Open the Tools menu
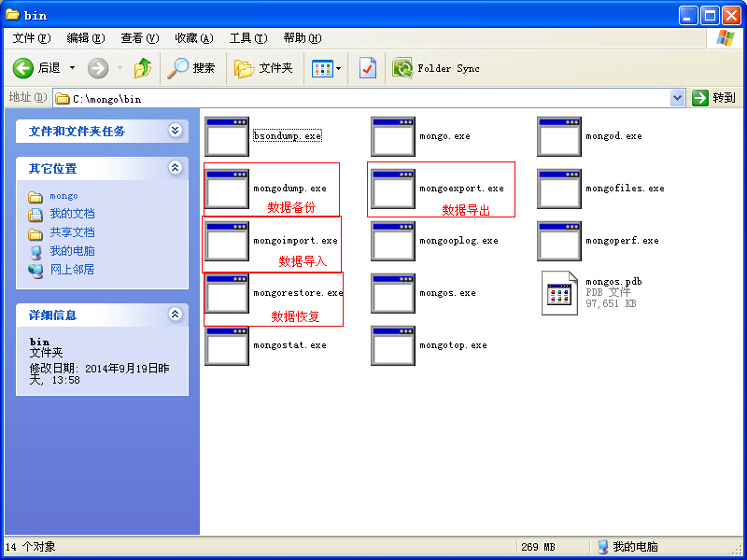This screenshot has height=560, width=747. tap(248, 38)
